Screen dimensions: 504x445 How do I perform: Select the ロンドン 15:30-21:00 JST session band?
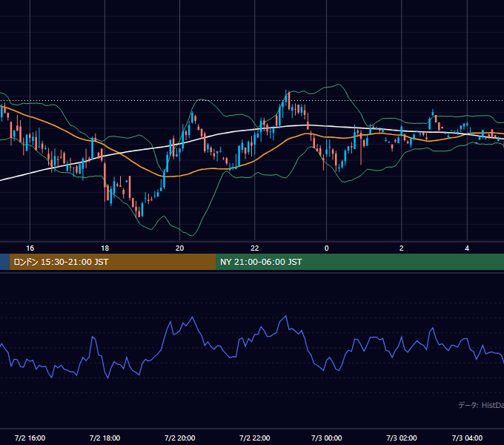pos(113,262)
